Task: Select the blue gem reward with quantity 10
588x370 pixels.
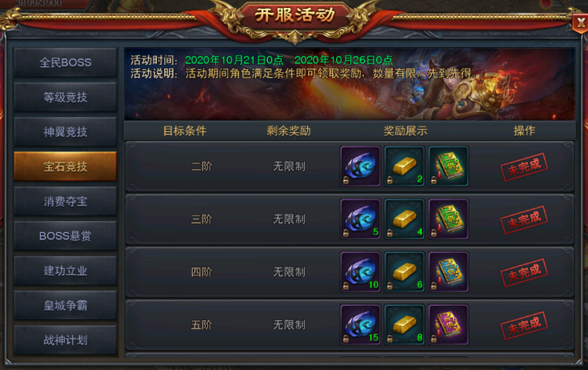Action: [x=360, y=272]
